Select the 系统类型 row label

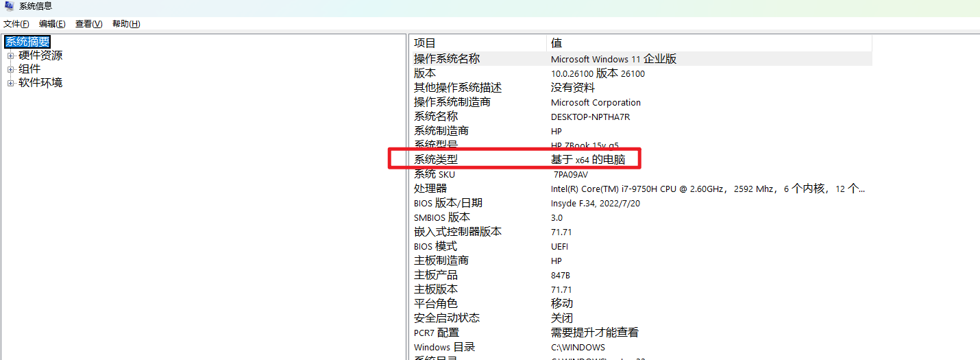click(x=436, y=160)
